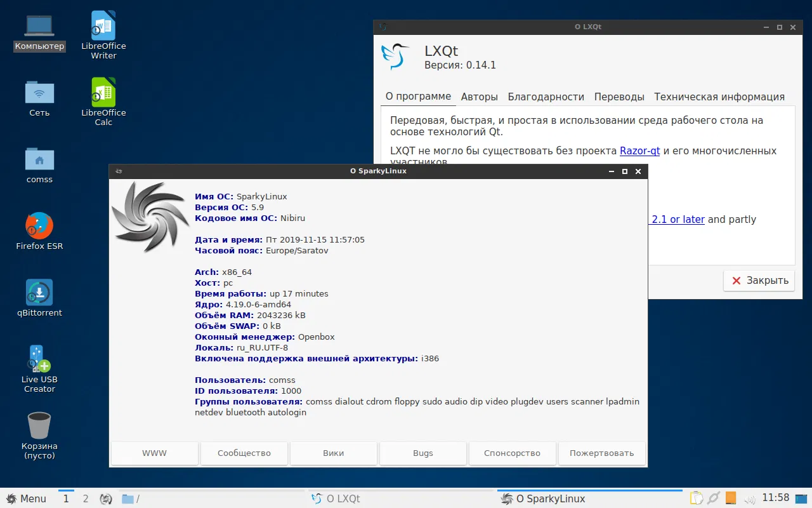Screen dimensions: 812x508
Task: Click the 'ID пользователя: 1000' line
Action: (x=248, y=391)
